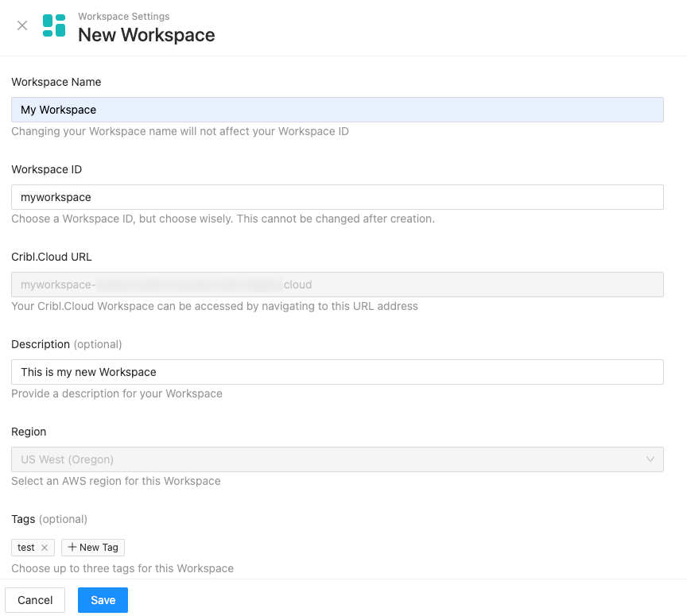Screen dimensions: 687x616
Task: Save the new Workspace
Action: click(x=103, y=600)
